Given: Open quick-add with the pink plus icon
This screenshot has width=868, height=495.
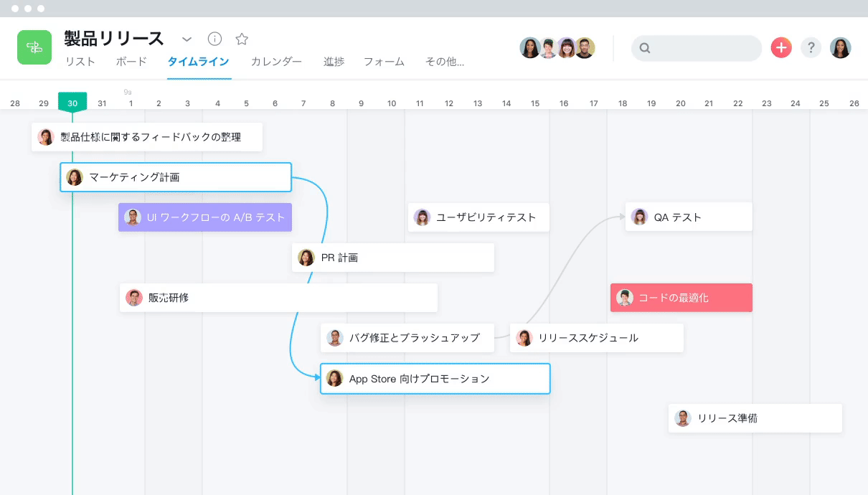Looking at the screenshot, I should 780,47.
